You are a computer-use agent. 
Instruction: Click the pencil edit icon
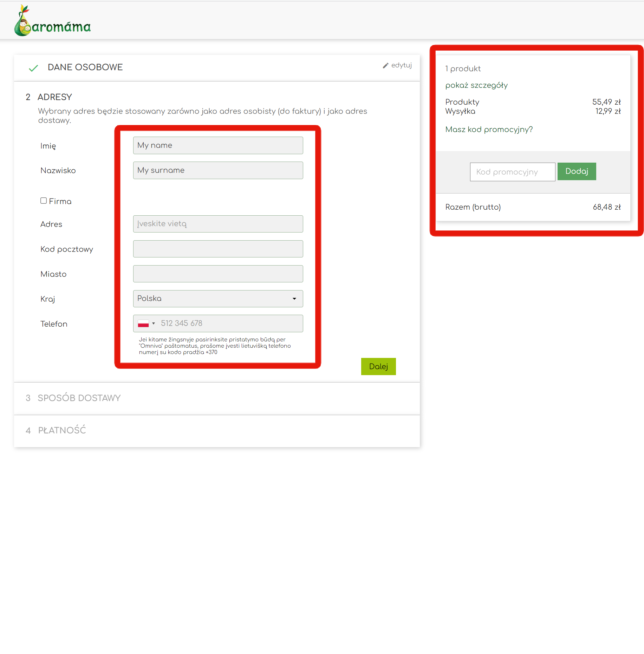pos(385,66)
